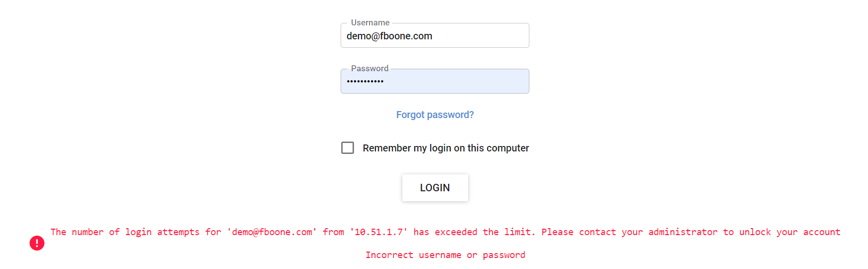This screenshot has height=269, width=868.
Task: Tick the remember my login checkbox
Action: (x=348, y=148)
